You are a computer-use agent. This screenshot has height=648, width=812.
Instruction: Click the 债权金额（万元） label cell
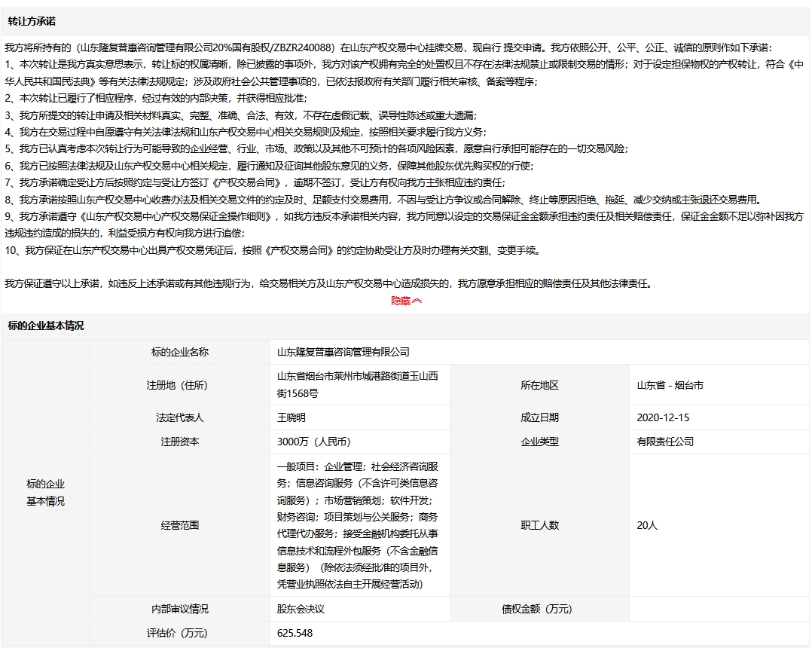tap(539, 609)
